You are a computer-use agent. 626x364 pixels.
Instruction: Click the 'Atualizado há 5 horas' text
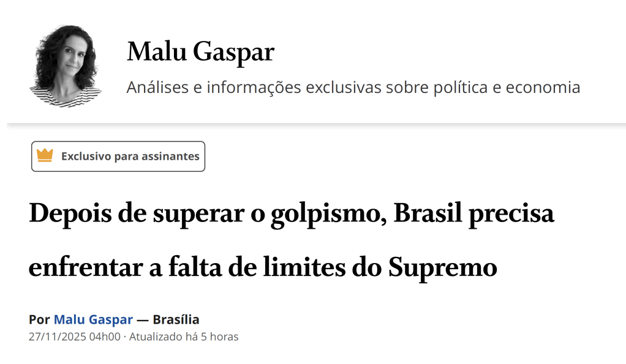184,336
